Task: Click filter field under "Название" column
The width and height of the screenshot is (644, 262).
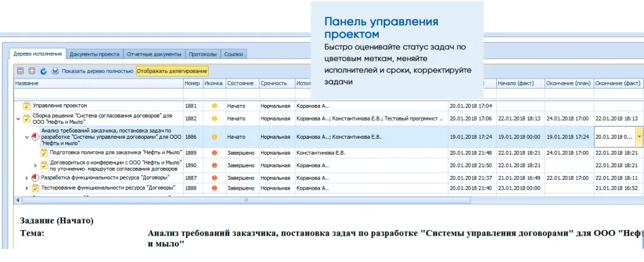Action: (x=98, y=94)
